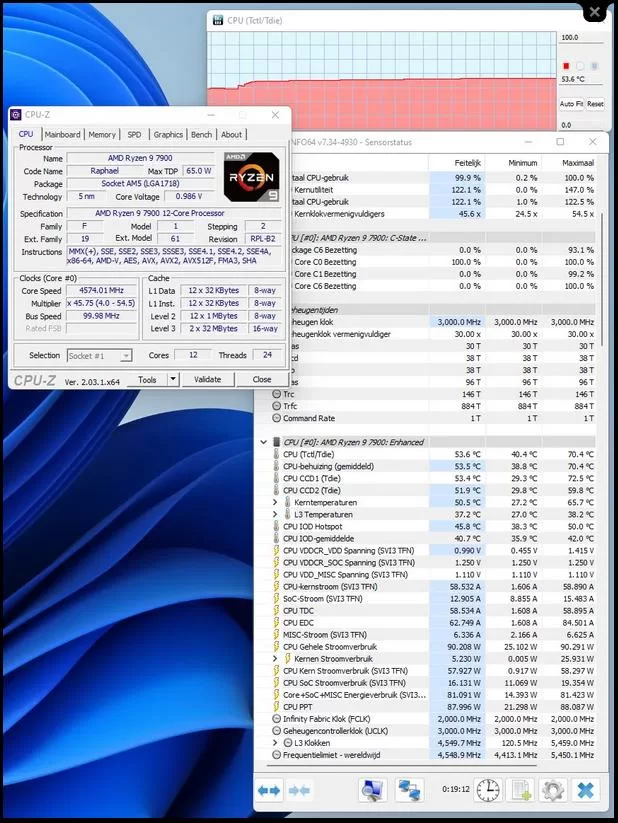Viewport: 618px width, 823px height.
Task: Click the collapse-layout arrows icon in HWiNFO toolbar
Action: pyautogui.click(x=299, y=790)
